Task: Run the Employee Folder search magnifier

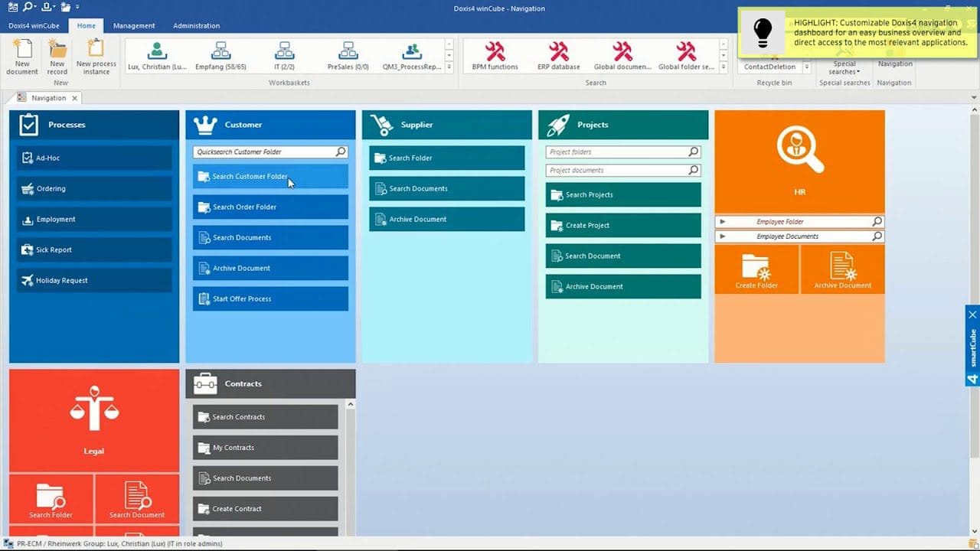Action: 877,222
